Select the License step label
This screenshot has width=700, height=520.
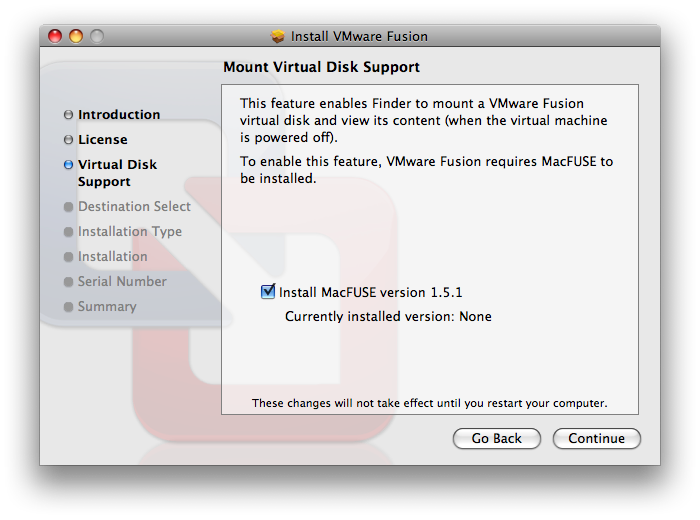[102, 140]
